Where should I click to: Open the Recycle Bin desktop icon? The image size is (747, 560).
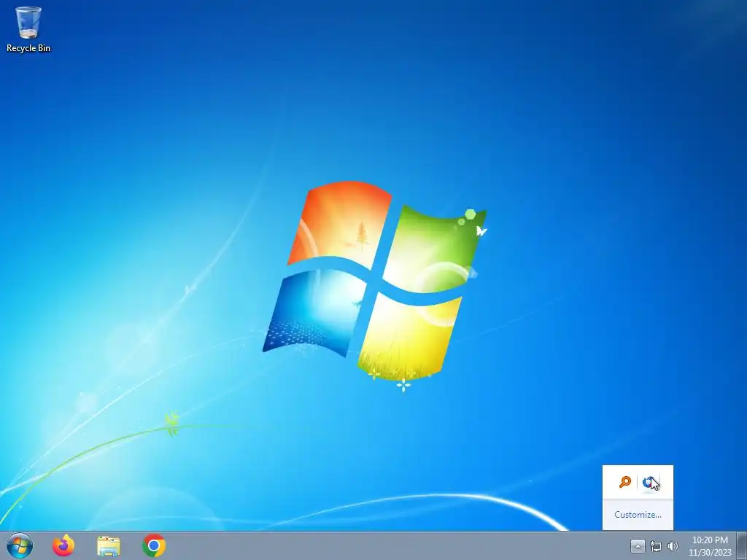coord(28,29)
